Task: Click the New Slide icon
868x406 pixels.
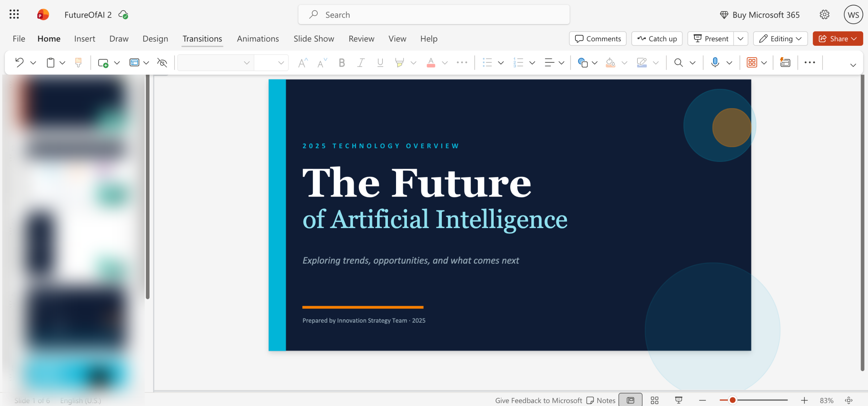Action: click(x=103, y=63)
